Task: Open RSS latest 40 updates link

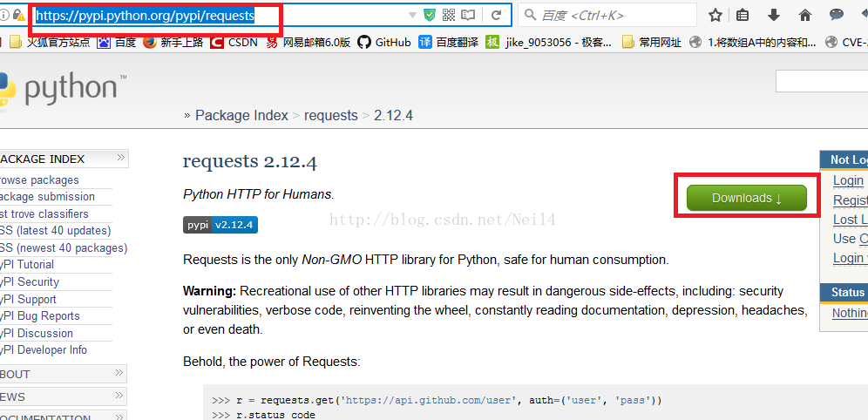Action: pyautogui.click(x=55, y=230)
